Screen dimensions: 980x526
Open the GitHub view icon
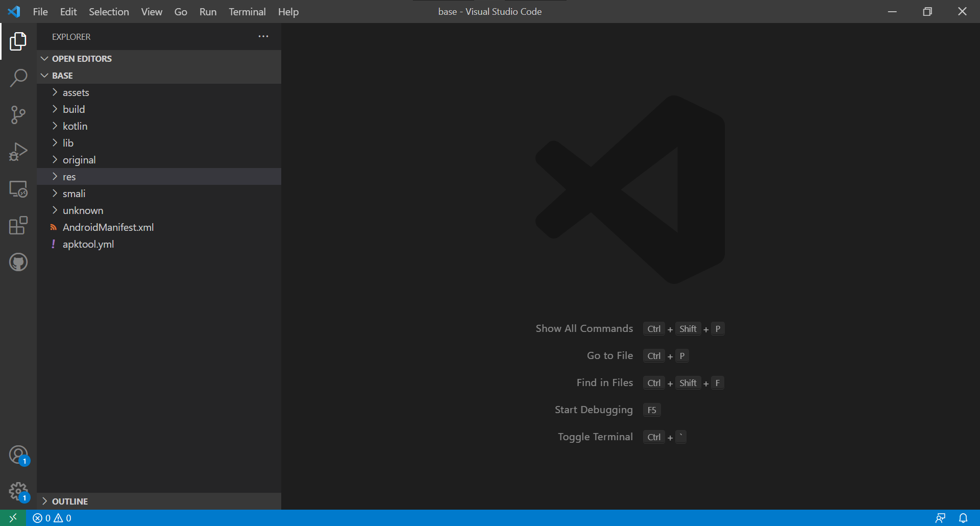click(x=18, y=262)
